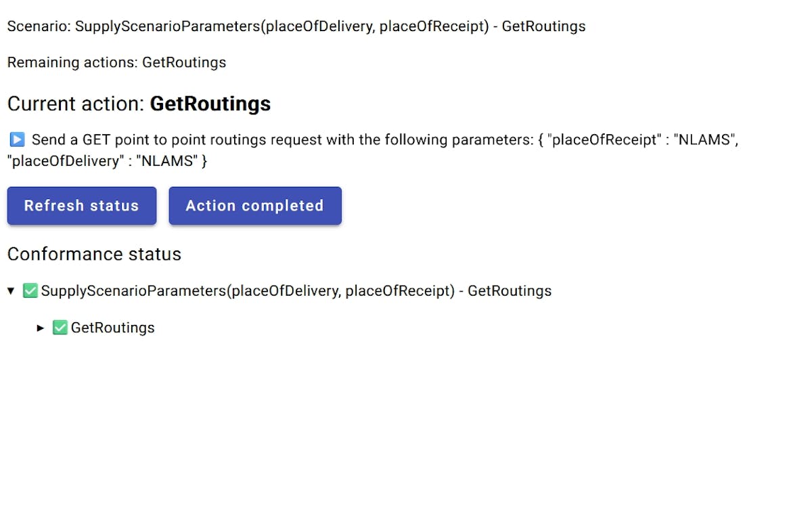Click the blue play icon before instructions

17,140
